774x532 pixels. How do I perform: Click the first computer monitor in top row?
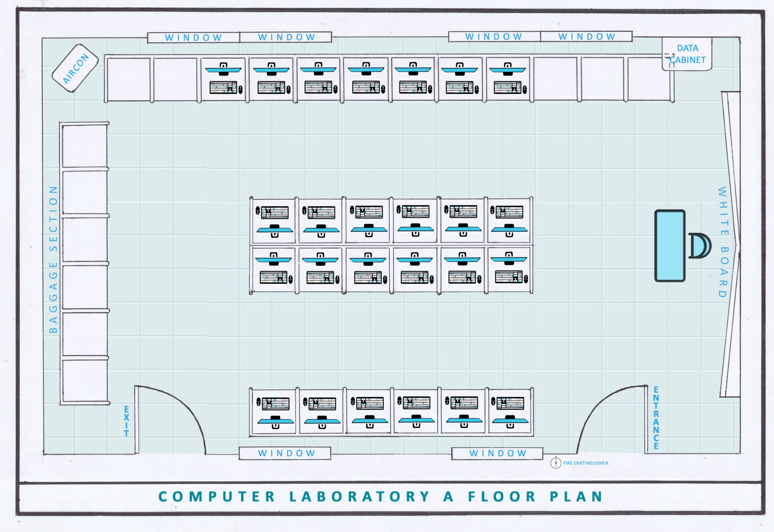223,70
